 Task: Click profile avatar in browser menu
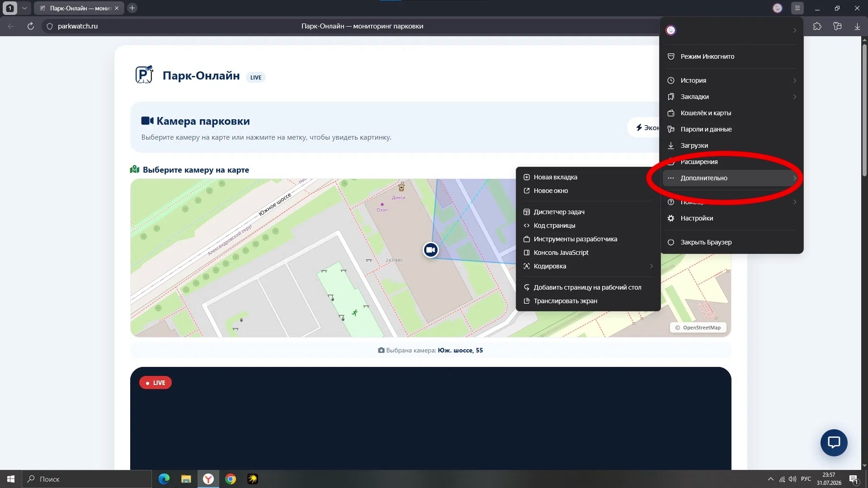pos(671,30)
